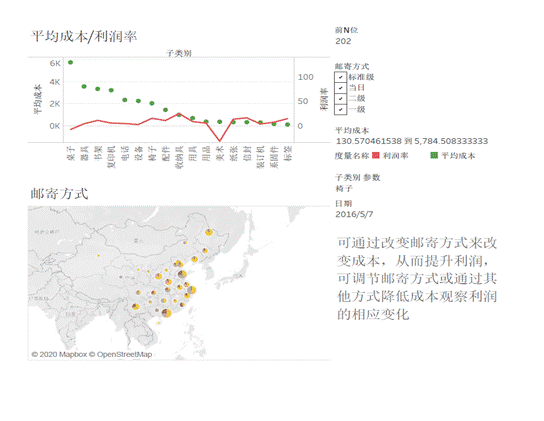Click the green 平均成本 legend swatch
544x421 pixels.
click(434, 155)
